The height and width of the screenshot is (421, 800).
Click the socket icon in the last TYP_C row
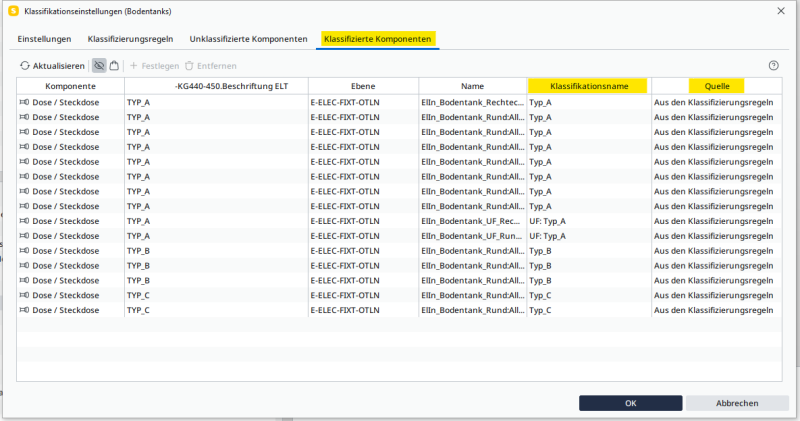(25, 311)
